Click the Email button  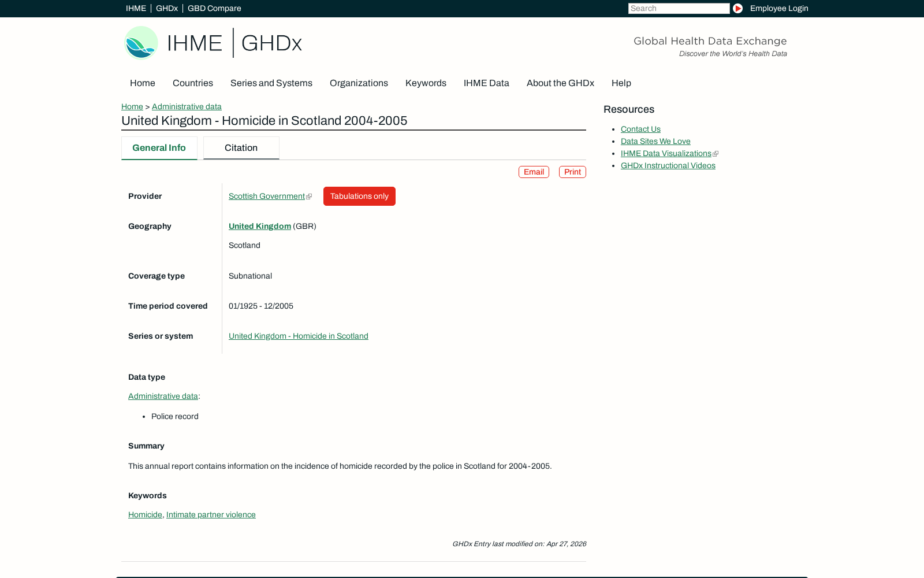point(534,172)
